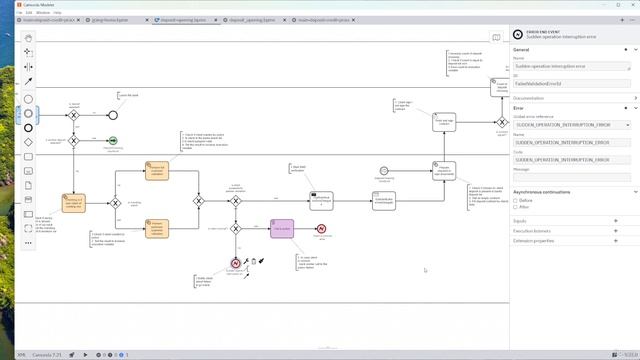The image size is (640, 360).
Task: Add an Extension properties entry with plus
Action: [616, 241]
